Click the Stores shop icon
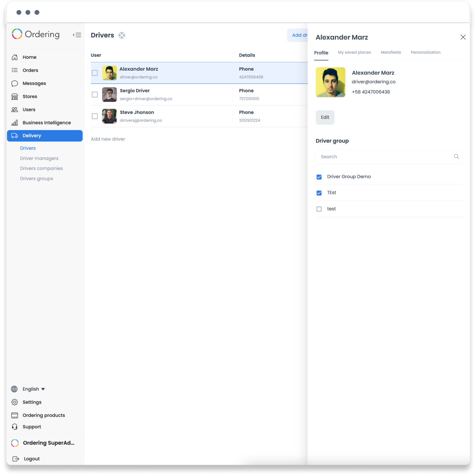Screen dimensions: 476x475 [15, 96]
